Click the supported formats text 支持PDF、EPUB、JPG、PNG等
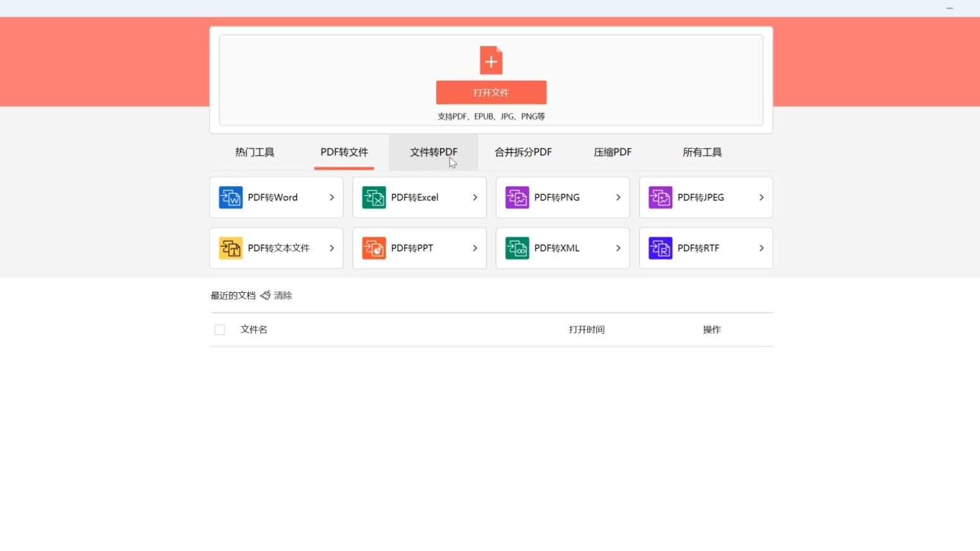Image resolution: width=980 pixels, height=551 pixels. click(491, 117)
